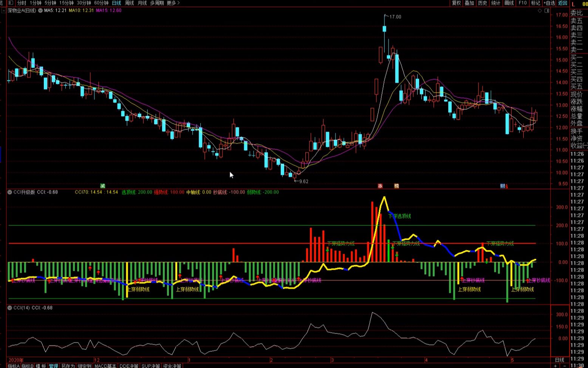Open the 指标A tab at the bottom
The height and width of the screenshot is (368, 588).
(14, 366)
